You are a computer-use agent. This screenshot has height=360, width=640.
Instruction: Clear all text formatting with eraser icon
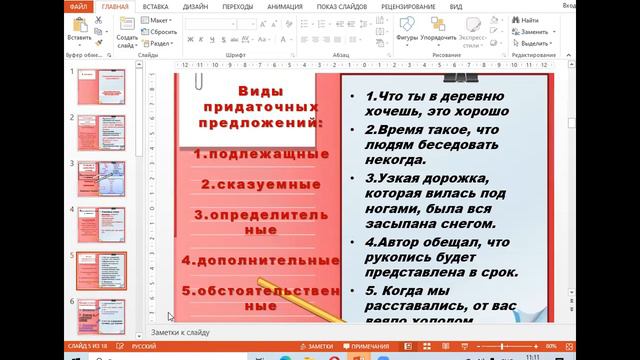[289, 24]
